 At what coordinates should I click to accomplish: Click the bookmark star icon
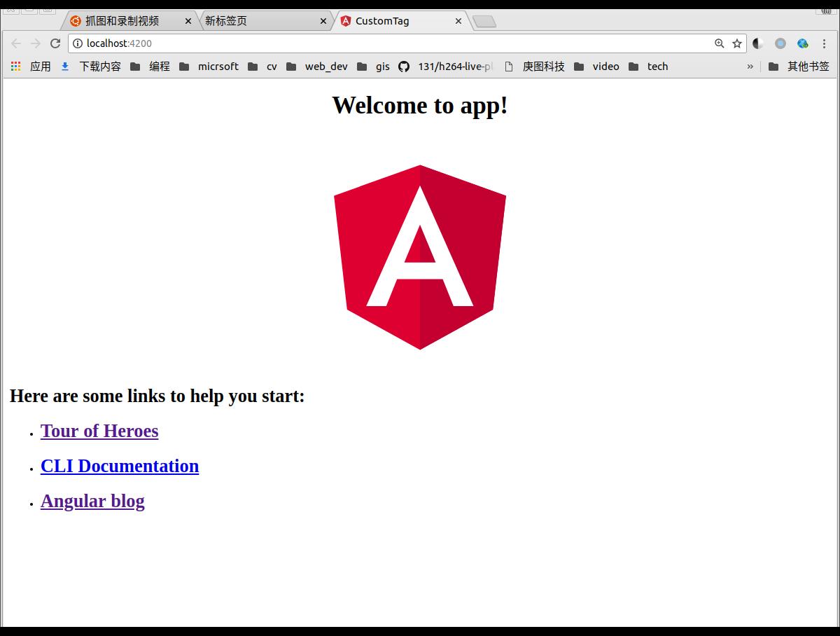tap(737, 43)
